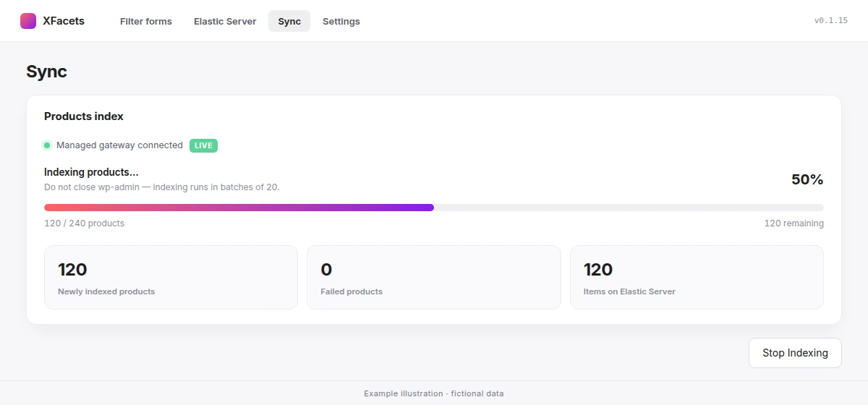The height and width of the screenshot is (405, 868).
Task: Click the Stop Indexing button
Action: 795,353
